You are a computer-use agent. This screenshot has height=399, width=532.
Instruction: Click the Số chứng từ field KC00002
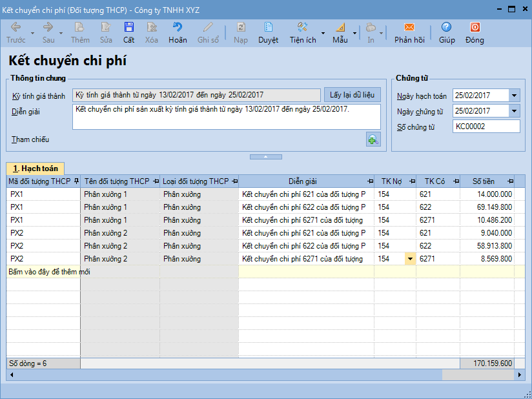(486, 127)
